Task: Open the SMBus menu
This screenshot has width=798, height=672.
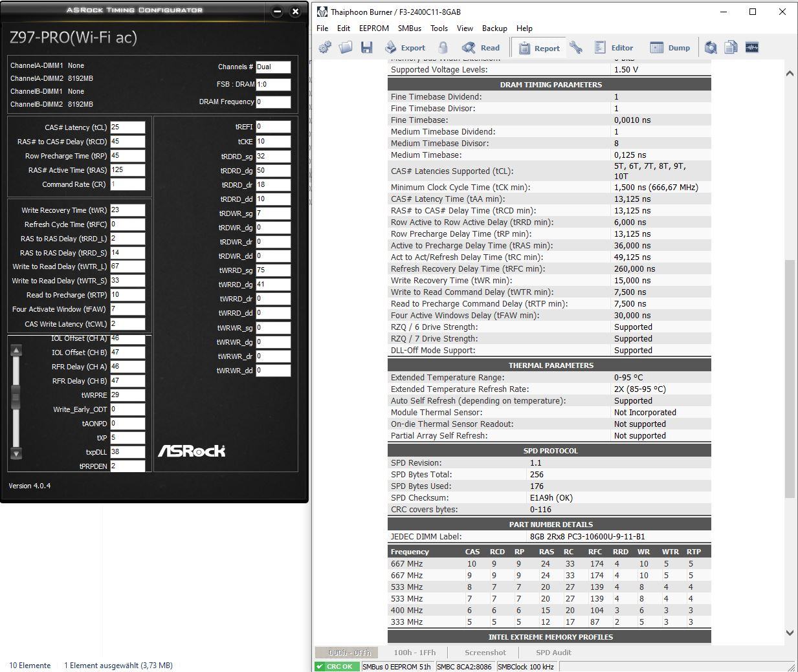Action: coord(410,28)
